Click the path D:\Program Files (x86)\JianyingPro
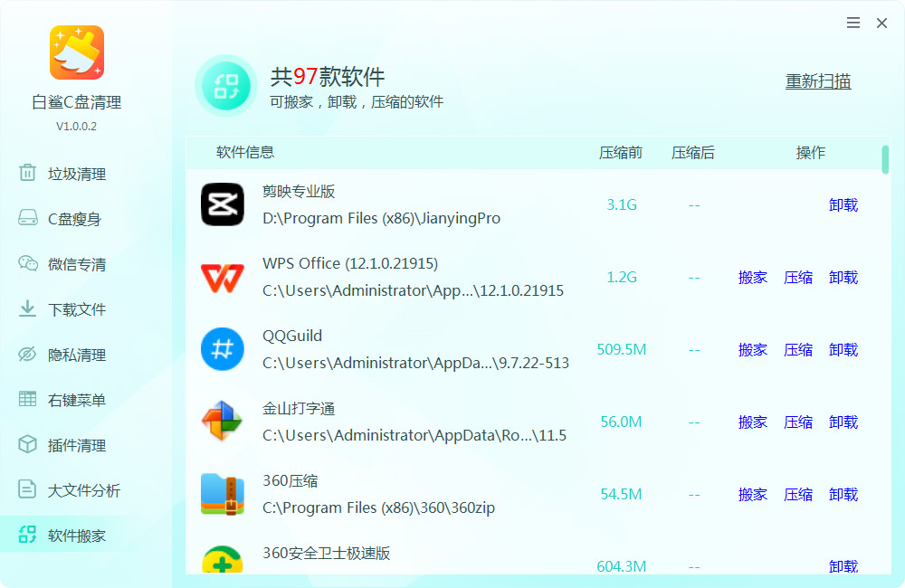Viewport: 905px width, 588px height. coord(382,219)
